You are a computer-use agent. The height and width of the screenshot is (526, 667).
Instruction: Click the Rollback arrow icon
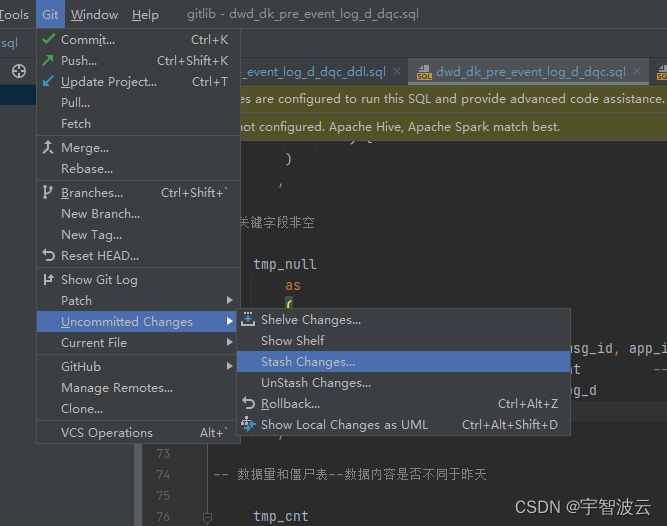pos(248,403)
